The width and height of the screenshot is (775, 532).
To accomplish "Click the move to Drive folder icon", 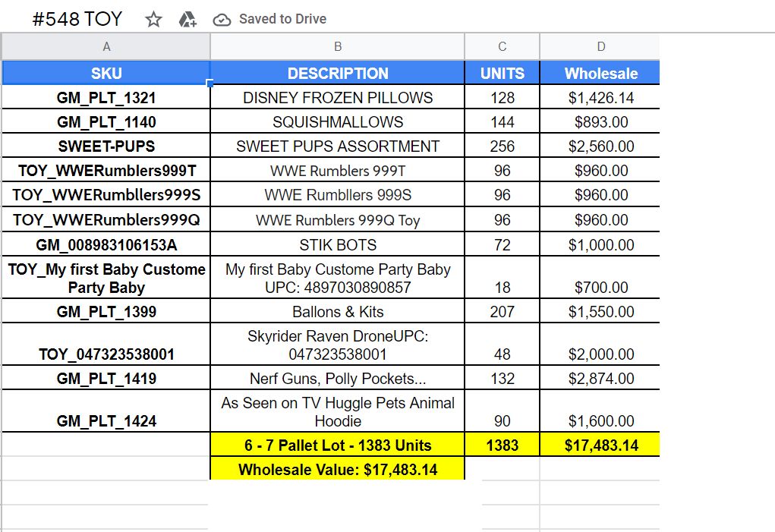I will [x=187, y=19].
